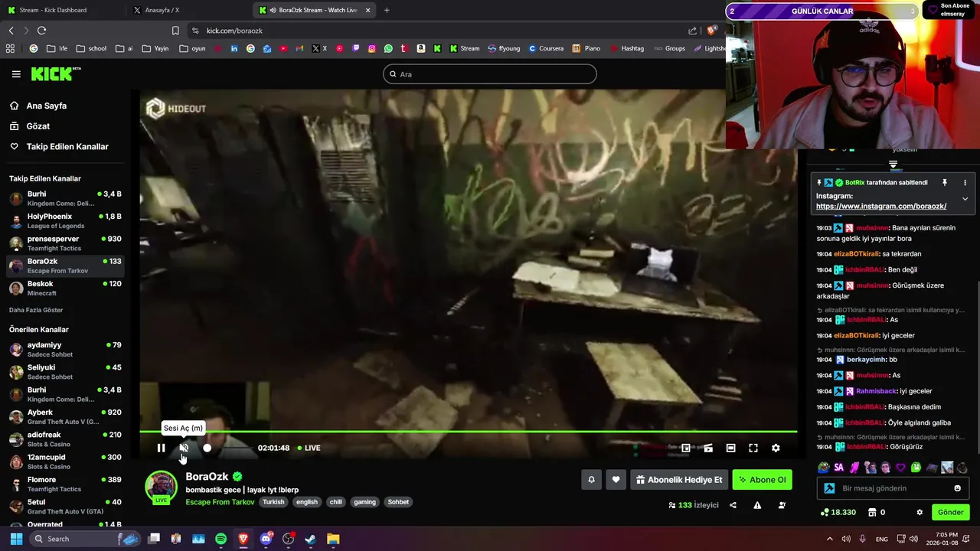Select the english tag

(306, 502)
